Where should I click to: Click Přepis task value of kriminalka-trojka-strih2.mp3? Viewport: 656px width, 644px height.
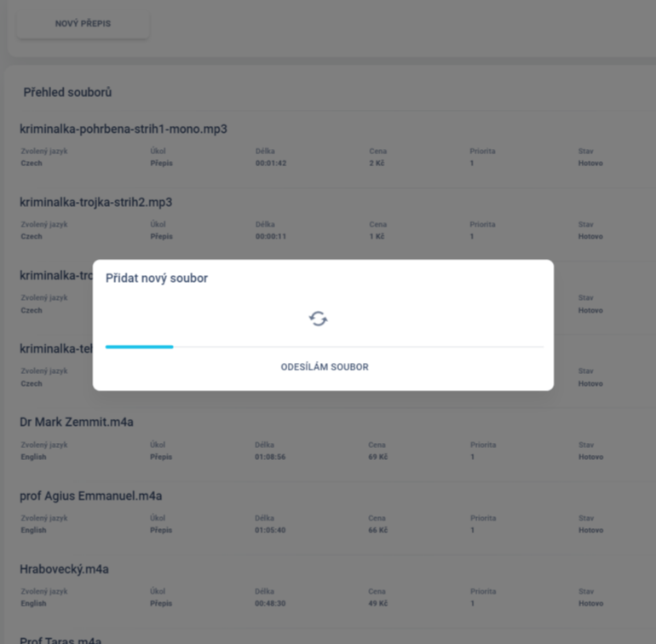coord(161,236)
